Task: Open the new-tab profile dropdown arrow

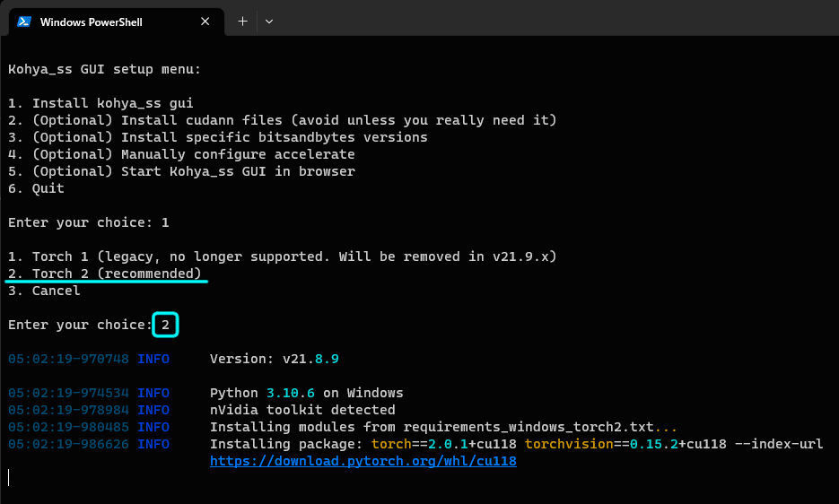Action: tap(269, 22)
